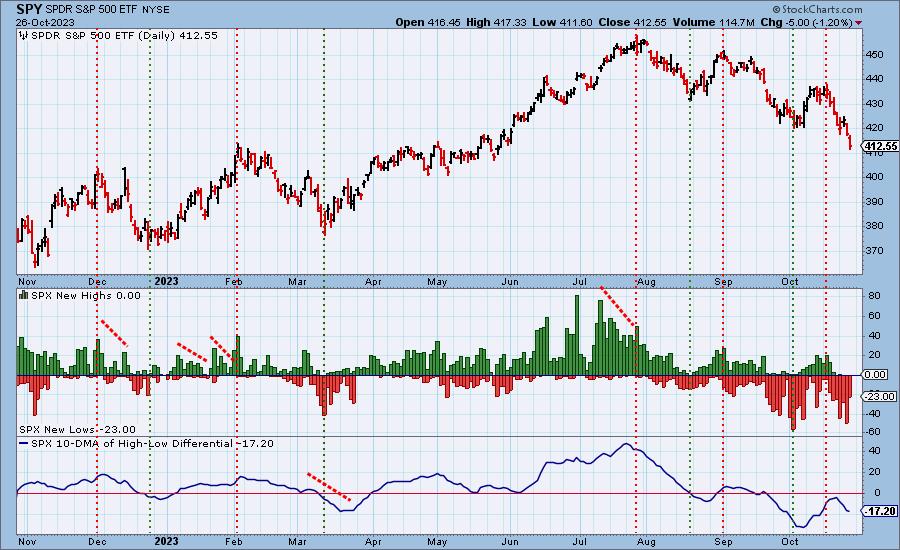This screenshot has width=900, height=550.
Task: Click the Low 411.60 value
Action: pyautogui.click(x=562, y=22)
